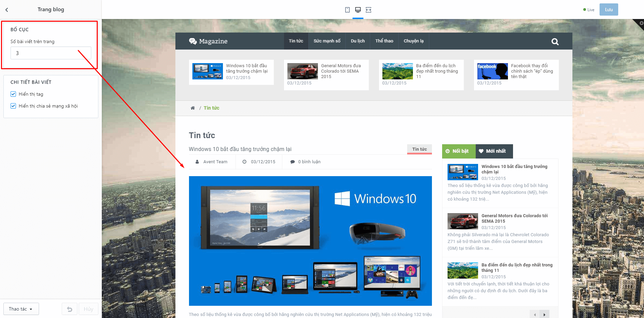Toggle Hiển thị chia sẻ mạng xã hội
Image resolution: width=644 pixels, height=318 pixels.
pos(13,106)
